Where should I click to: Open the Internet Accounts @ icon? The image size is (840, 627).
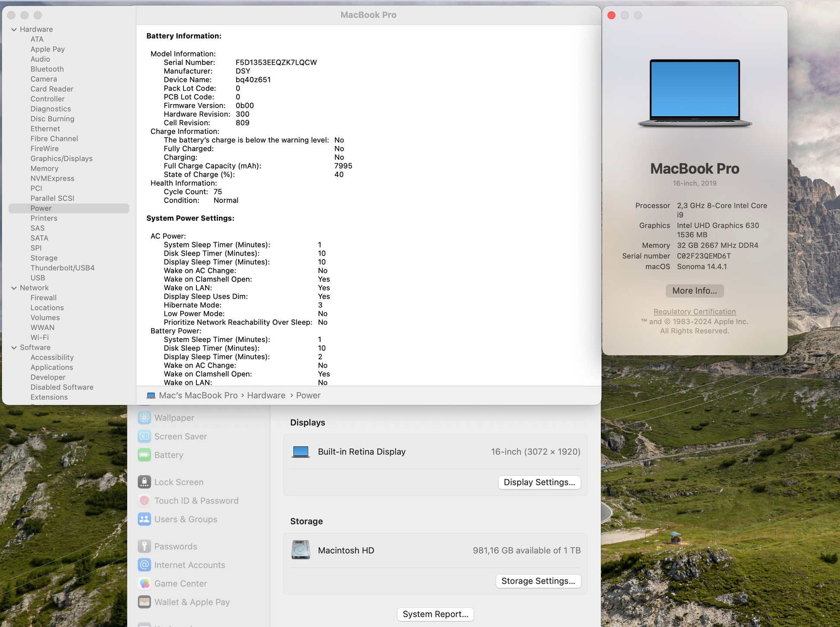pos(144,565)
